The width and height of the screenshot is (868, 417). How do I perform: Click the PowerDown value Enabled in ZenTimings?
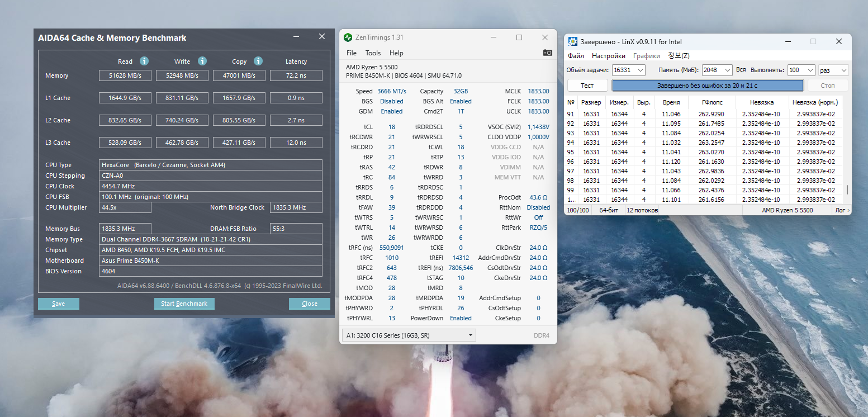coord(461,318)
